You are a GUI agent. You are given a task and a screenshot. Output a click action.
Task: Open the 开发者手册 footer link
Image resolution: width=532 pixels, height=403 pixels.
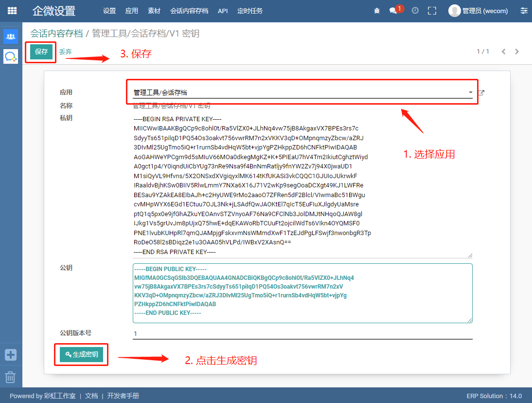point(123,396)
